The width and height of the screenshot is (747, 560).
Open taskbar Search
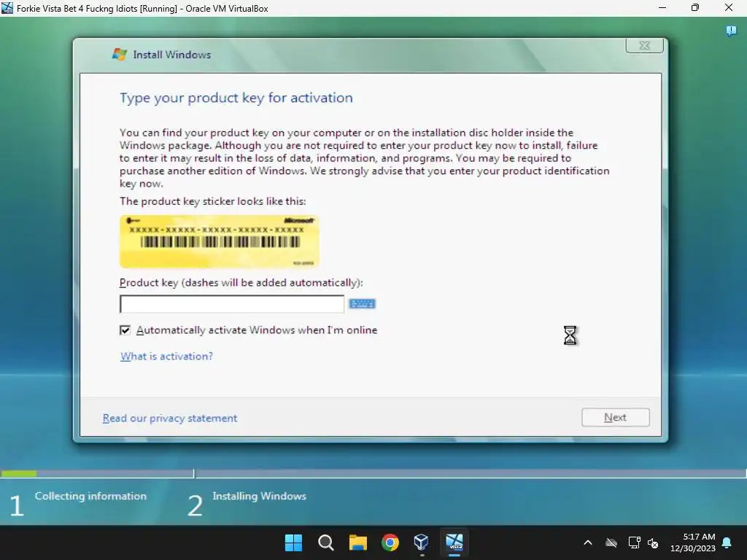[326, 542]
